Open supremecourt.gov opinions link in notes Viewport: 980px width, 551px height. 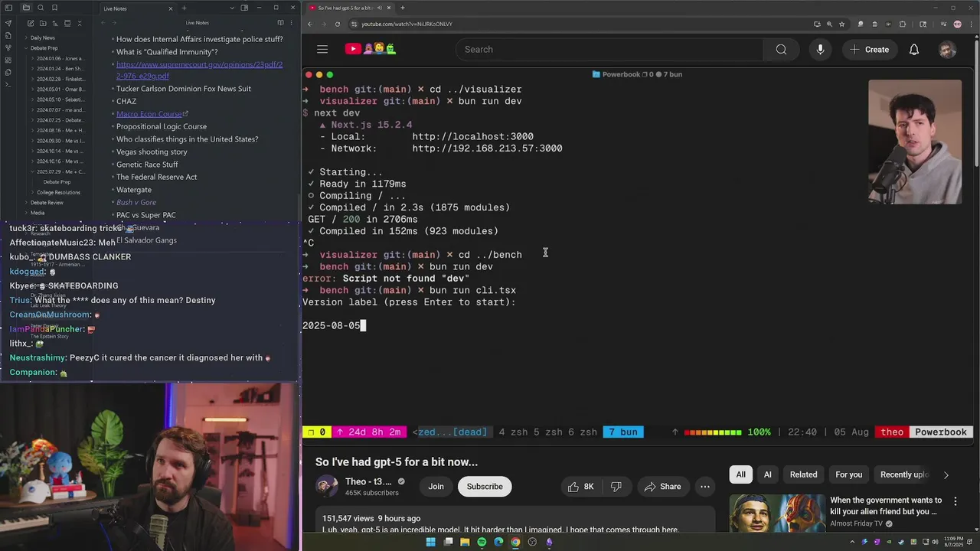point(199,70)
